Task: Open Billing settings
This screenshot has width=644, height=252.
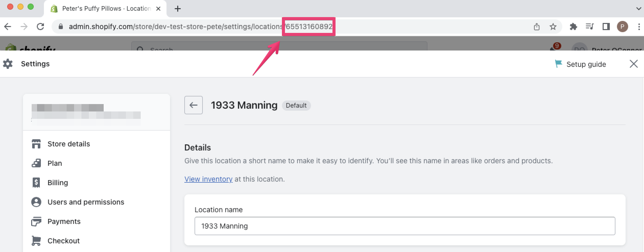Action: point(58,183)
